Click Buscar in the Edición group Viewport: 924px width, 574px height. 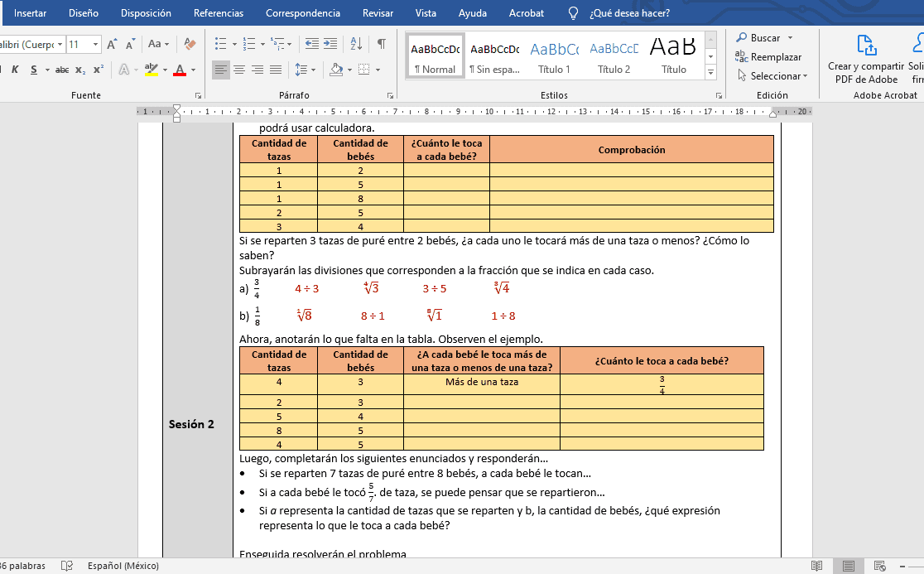[x=758, y=38]
